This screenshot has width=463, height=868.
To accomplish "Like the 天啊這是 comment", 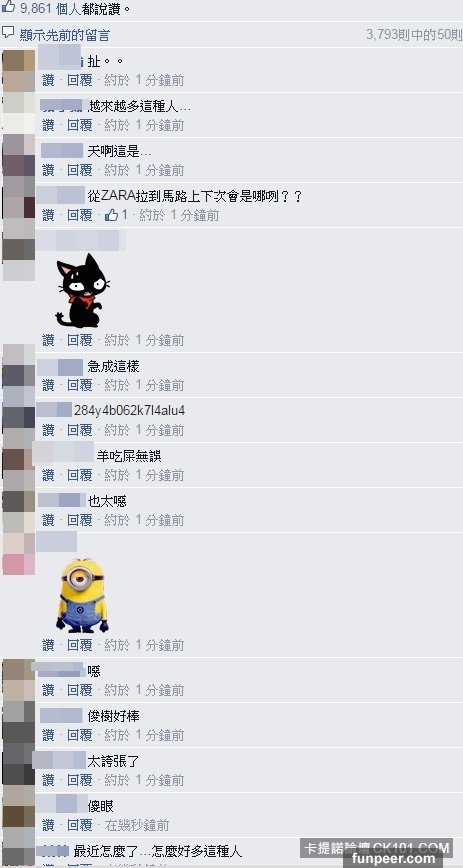I will click(48, 170).
